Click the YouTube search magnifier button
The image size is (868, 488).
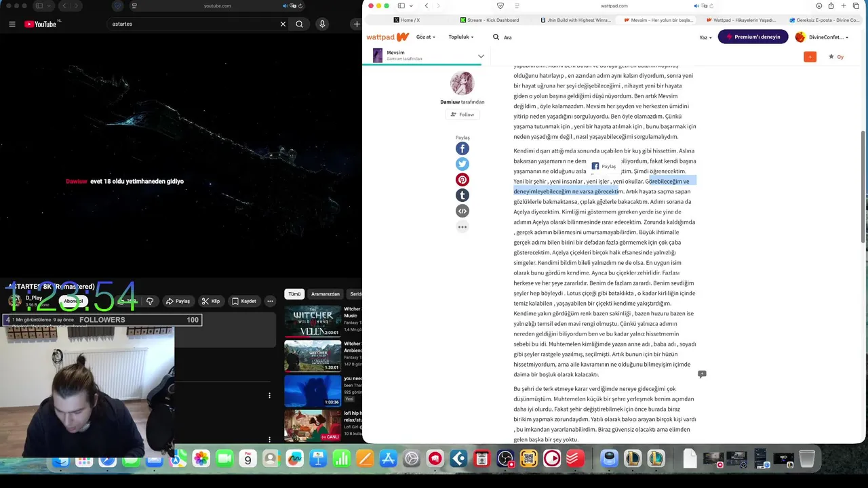[x=299, y=24]
